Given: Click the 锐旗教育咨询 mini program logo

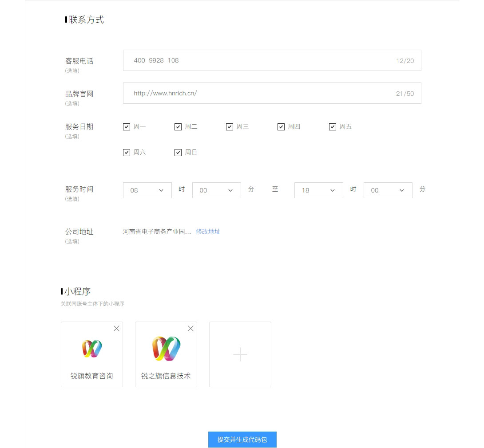Looking at the screenshot, I should point(92,349).
